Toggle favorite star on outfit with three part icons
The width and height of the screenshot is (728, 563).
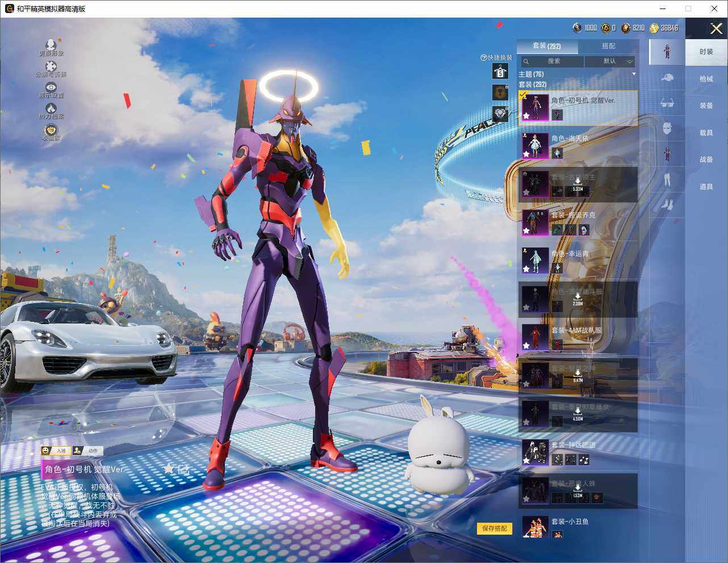click(526, 230)
